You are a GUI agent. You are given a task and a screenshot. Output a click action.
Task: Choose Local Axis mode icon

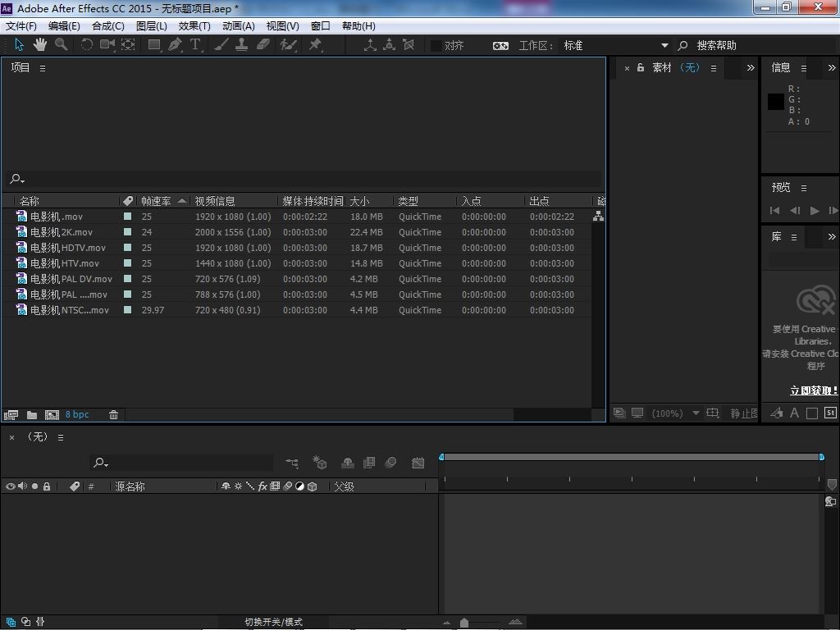(370, 45)
